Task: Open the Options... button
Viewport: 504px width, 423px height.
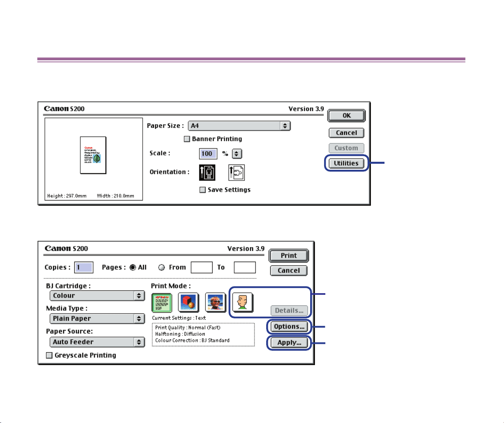Action: [289, 327]
